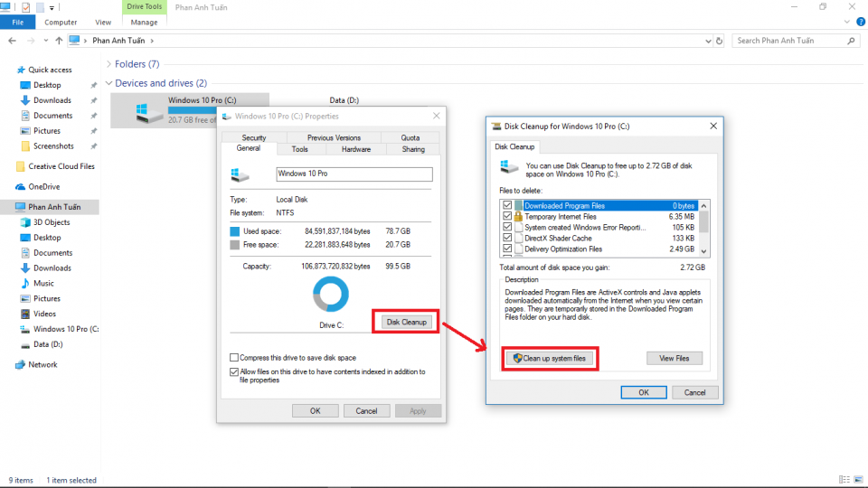Open OneDrive cloud icon in sidebar
The width and height of the screenshot is (868, 488).
pyautogui.click(x=21, y=187)
